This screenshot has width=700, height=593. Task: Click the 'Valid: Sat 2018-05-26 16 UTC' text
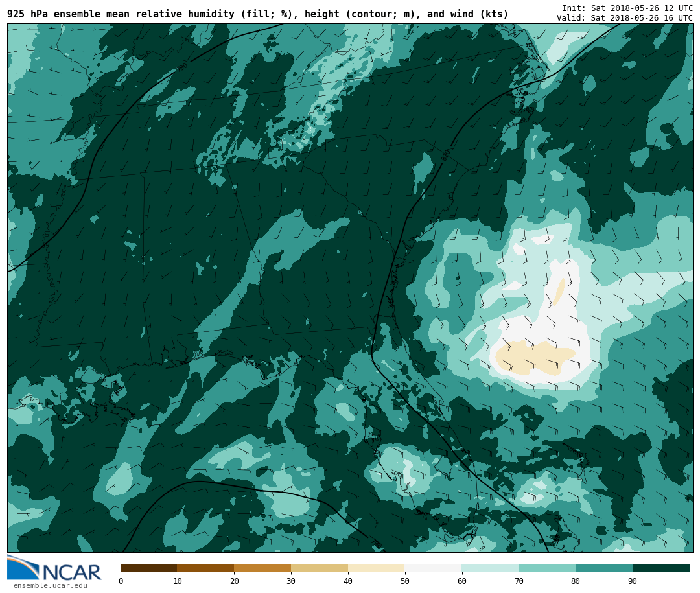tap(625, 18)
